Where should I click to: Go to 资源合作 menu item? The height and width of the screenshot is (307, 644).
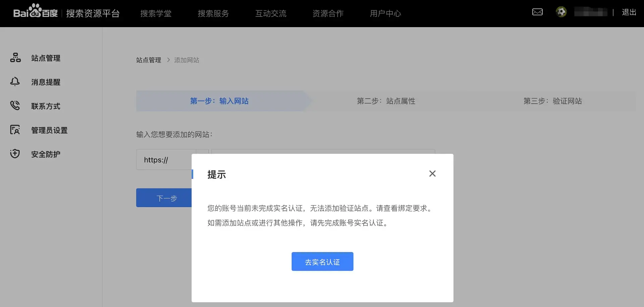(328, 13)
